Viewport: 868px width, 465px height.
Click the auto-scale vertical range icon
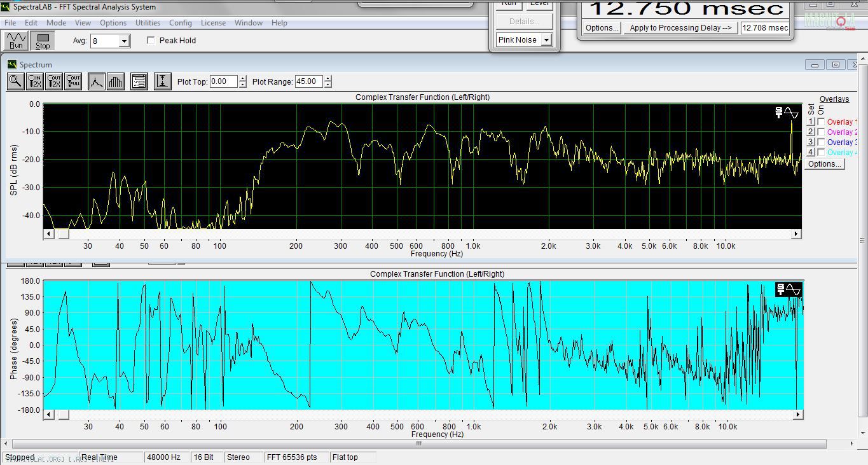(x=162, y=81)
